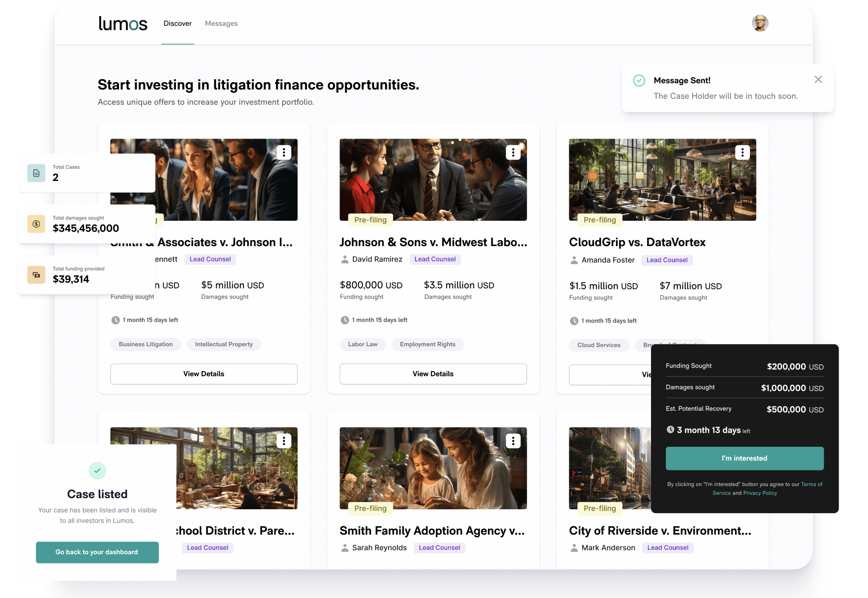Viewport: 868px width, 598px height.
Task: Click the green checkmark in Message Sent toast
Action: tap(640, 80)
